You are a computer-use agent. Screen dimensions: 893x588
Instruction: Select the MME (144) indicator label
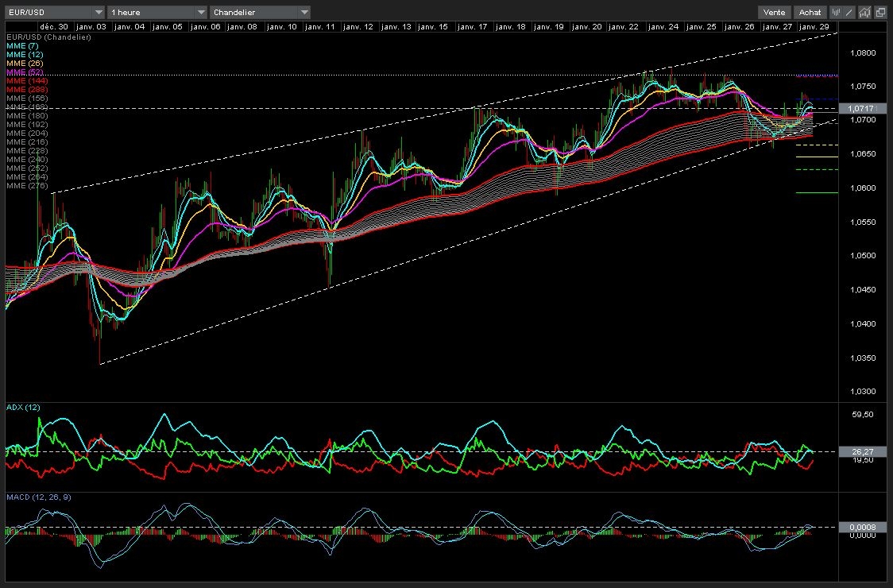[27, 81]
